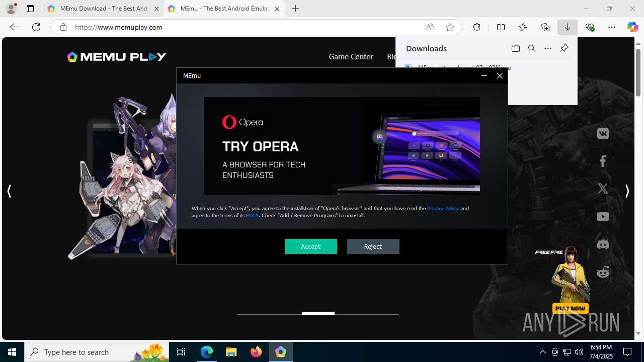Open Game Center menu item

point(351,57)
